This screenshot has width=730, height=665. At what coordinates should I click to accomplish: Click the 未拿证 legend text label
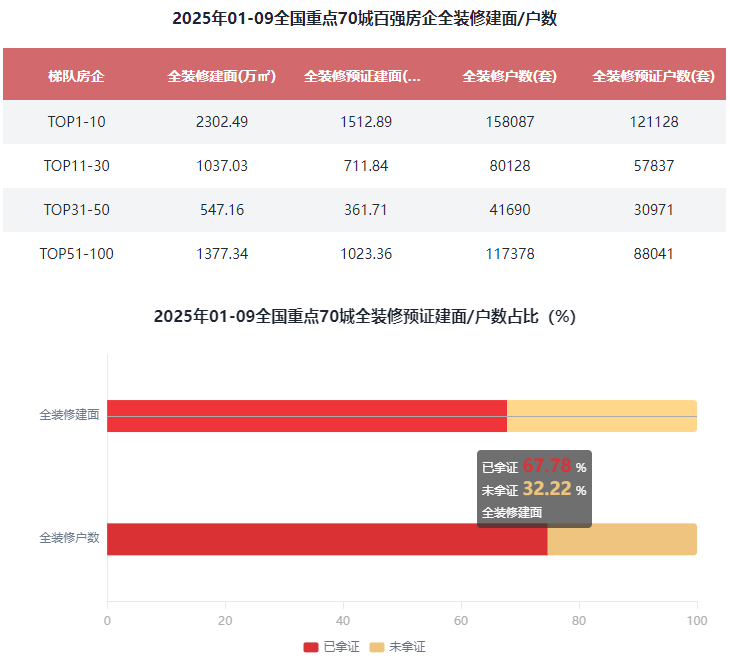[407, 647]
